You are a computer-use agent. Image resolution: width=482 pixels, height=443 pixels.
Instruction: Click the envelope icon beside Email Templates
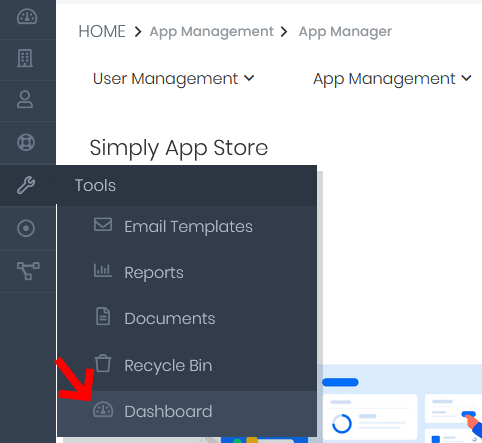pos(103,224)
